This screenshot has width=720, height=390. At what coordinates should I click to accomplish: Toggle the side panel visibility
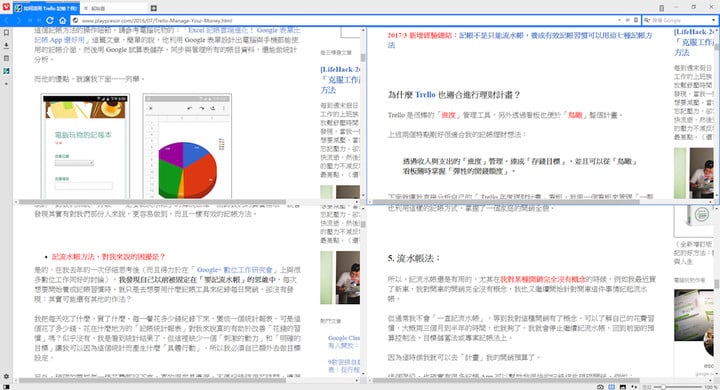(6, 387)
